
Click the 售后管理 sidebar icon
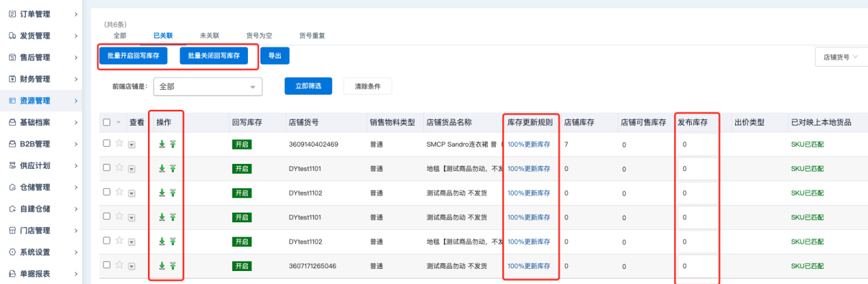click(x=12, y=57)
